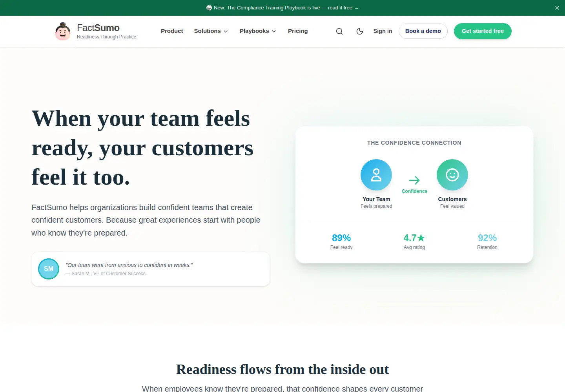565x392 pixels.
Task: Click the SM avatar circle
Action: [x=49, y=269]
